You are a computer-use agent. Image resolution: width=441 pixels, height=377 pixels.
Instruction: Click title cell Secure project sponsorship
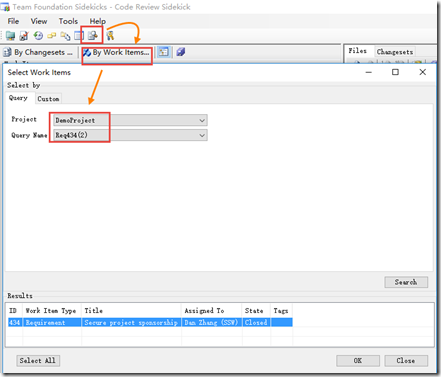tap(131, 322)
